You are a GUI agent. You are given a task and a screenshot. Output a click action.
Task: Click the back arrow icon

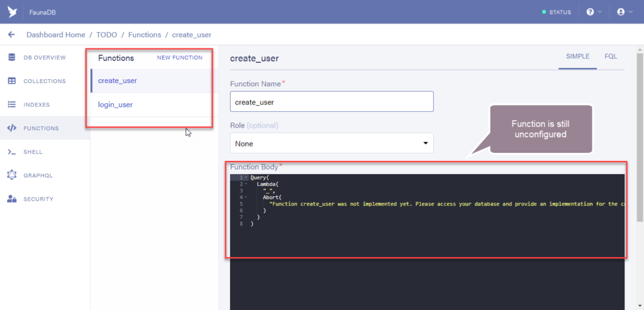coord(11,35)
